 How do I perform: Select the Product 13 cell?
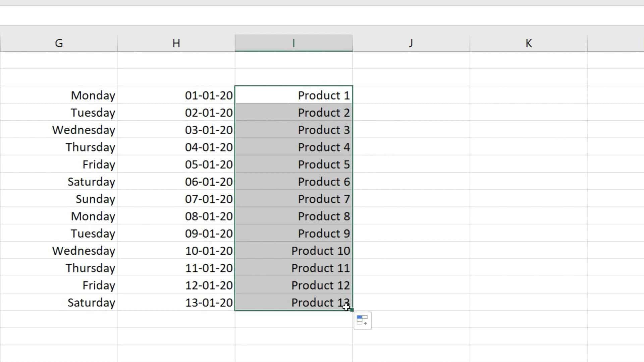(293, 302)
